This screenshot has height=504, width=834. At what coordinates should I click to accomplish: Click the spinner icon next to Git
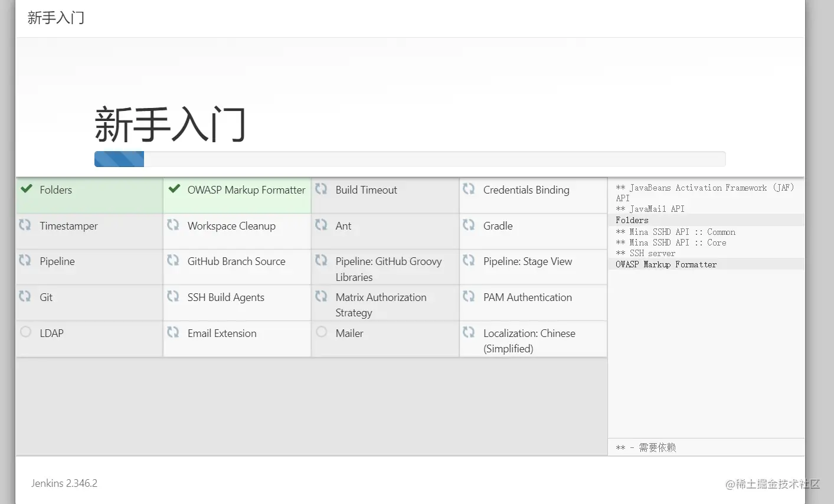[x=25, y=296]
